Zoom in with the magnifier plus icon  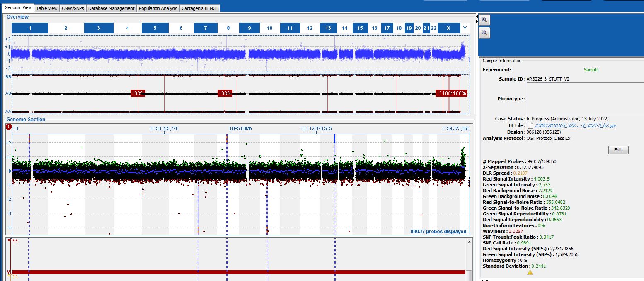[484, 20]
